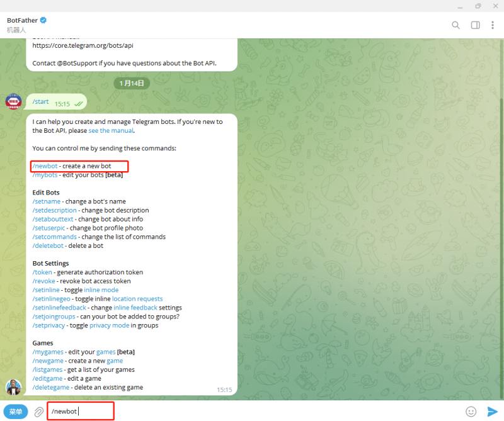Click the /setinlinefeedback command link
Viewport: 504px width, 421px height.
(59, 308)
